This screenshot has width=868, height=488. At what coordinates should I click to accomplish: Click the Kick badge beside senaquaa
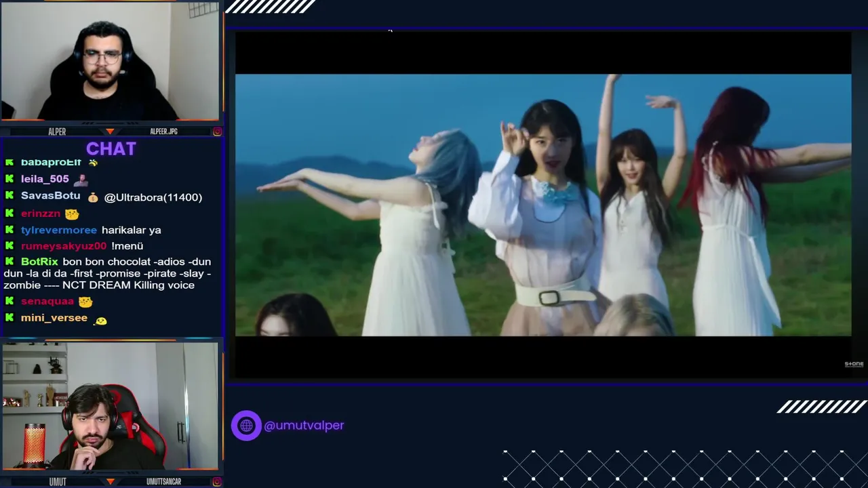point(9,301)
